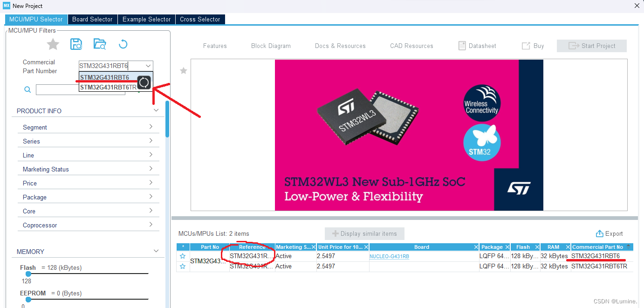
Task: Open CAD Resources tab
Action: [x=411, y=46]
